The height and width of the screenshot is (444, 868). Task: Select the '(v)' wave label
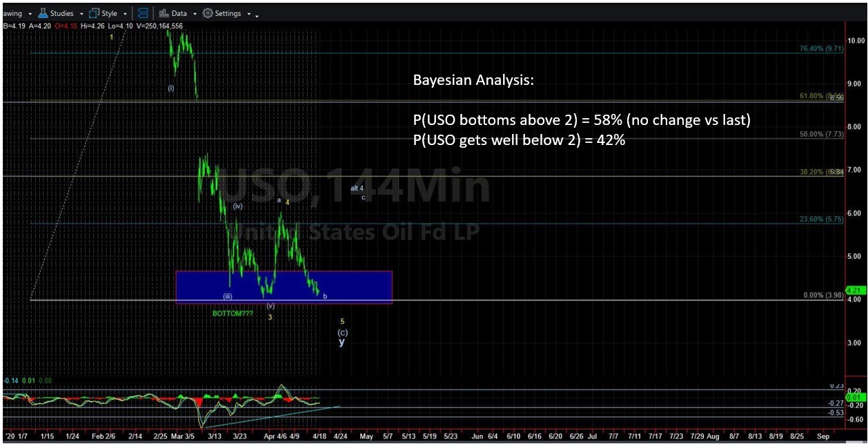point(270,306)
